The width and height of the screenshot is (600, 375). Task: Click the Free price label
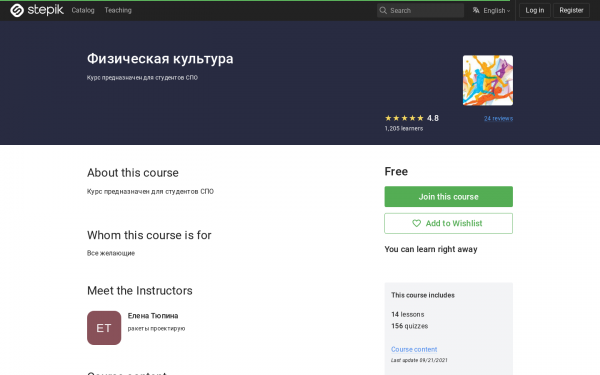tap(396, 171)
